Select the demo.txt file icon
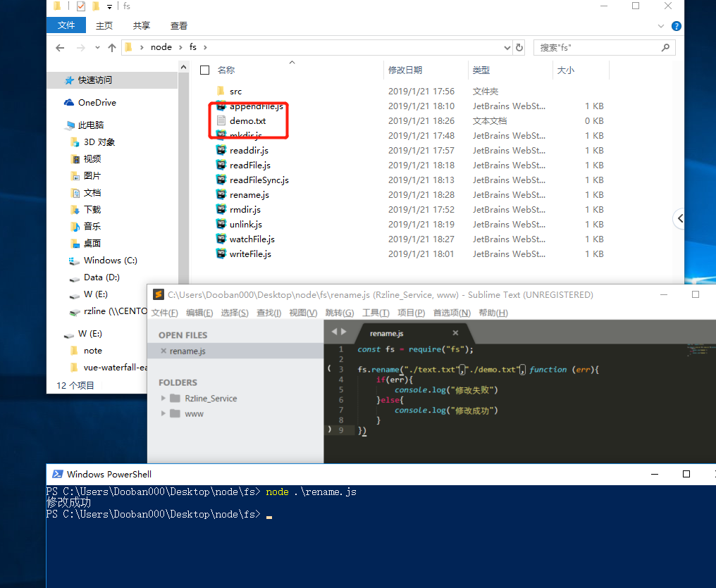Viewport: 716px width, 588px height. tap(221, 120)
